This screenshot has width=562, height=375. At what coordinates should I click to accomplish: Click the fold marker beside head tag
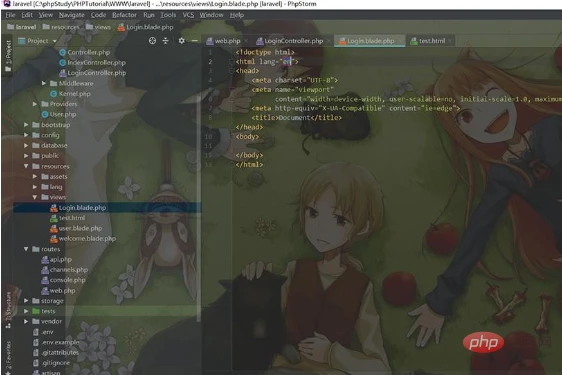(232, 71)
